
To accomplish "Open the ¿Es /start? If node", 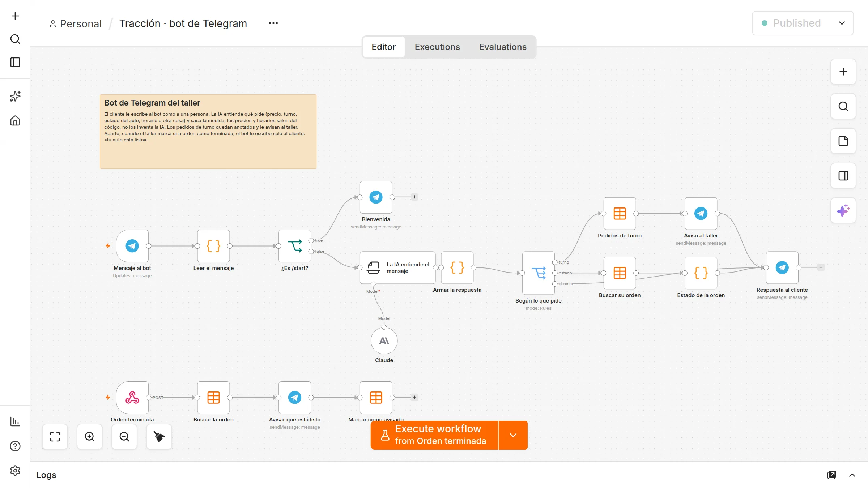I will (295, 246).
